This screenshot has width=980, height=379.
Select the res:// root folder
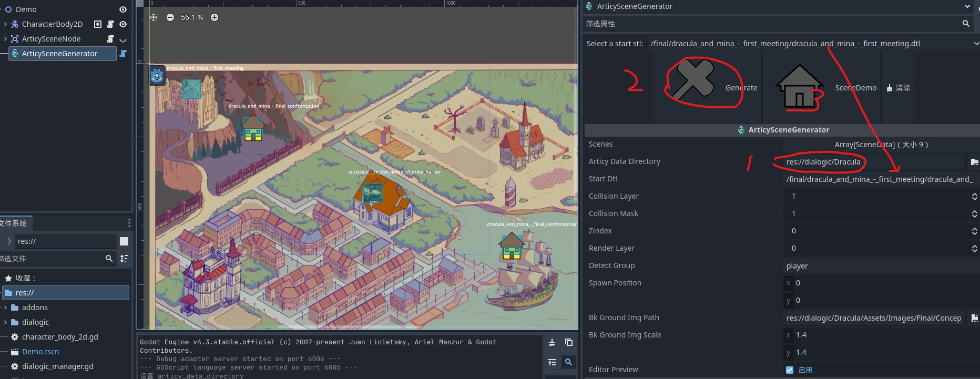click(66, 293)
